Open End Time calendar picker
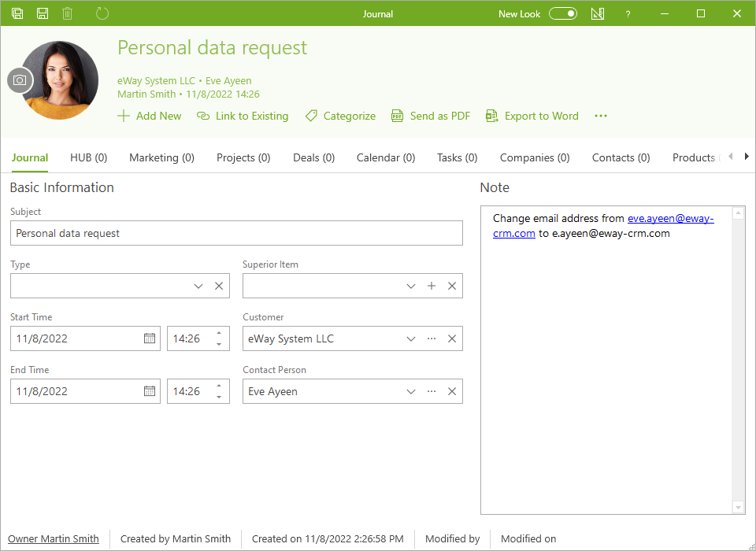756x551 pixels. pos(150,391)
